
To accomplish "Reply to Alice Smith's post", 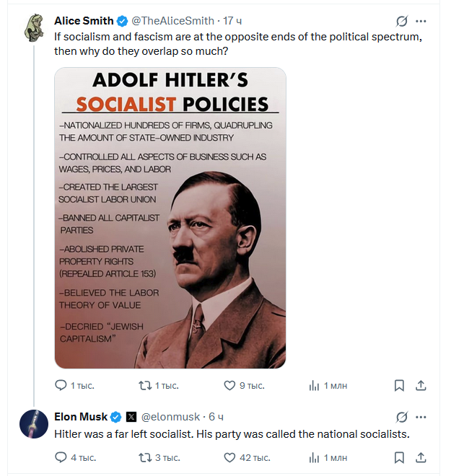I will click(61, 386).
